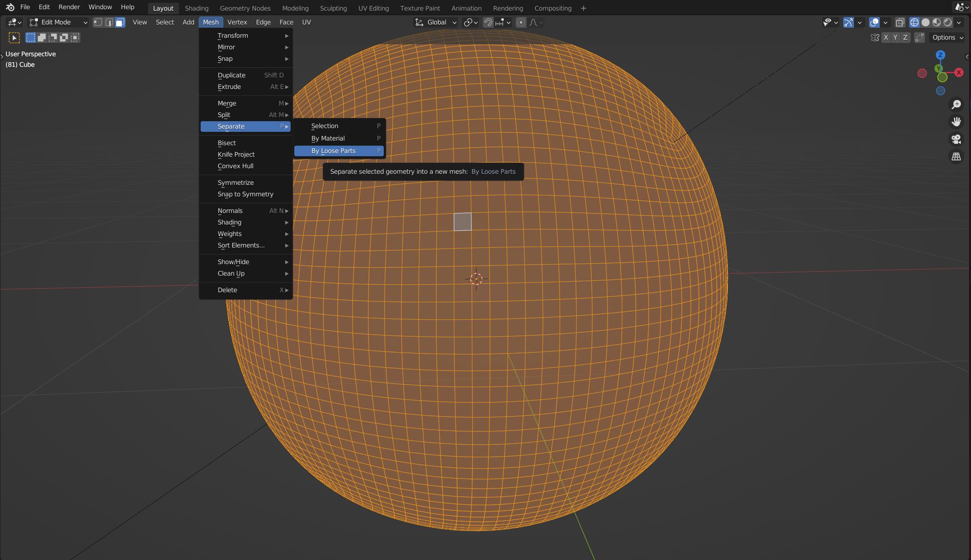Screen dimensions: 971x560
Task: Open the Global transform orientation dropdown
Action: [435, 22]
